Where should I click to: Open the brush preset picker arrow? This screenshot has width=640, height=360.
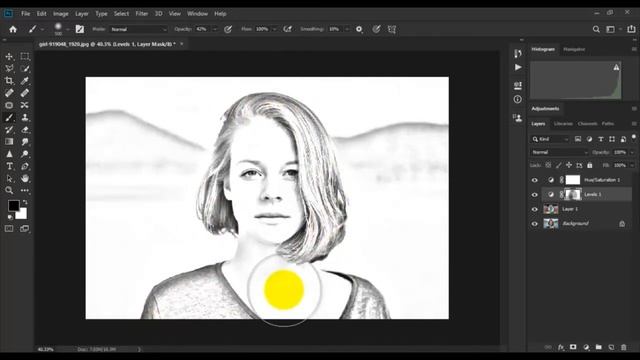(x=67, y=29)
